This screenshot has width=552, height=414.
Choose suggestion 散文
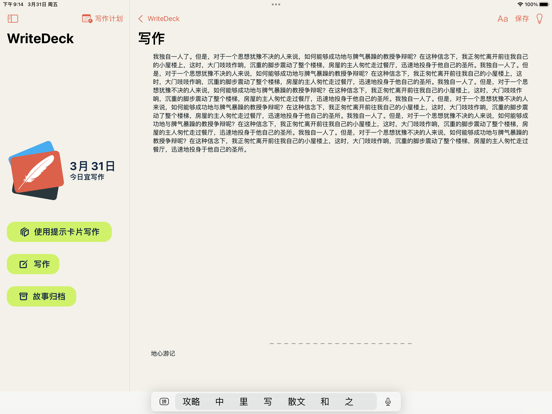(x=296, y=401)
